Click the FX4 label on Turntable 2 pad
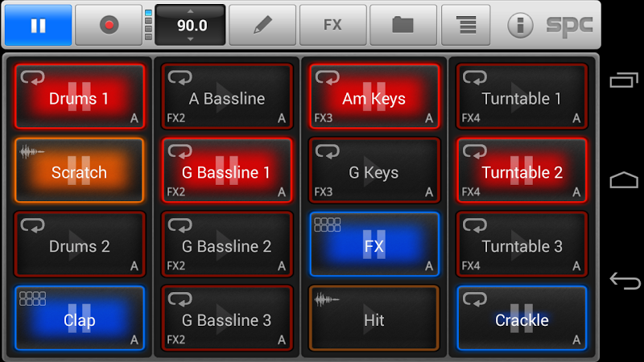This screenshot has height=362, width=644. tap(471, 192)
